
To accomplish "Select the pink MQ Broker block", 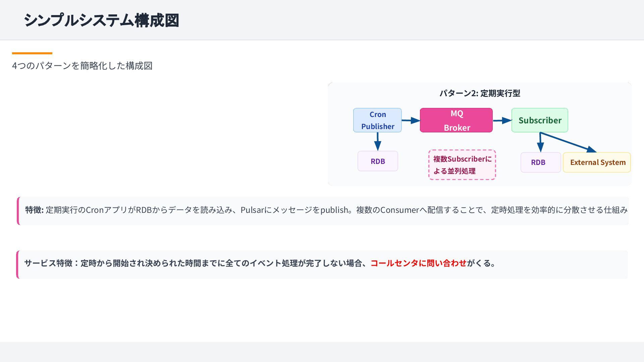I will tap(456, 120).
